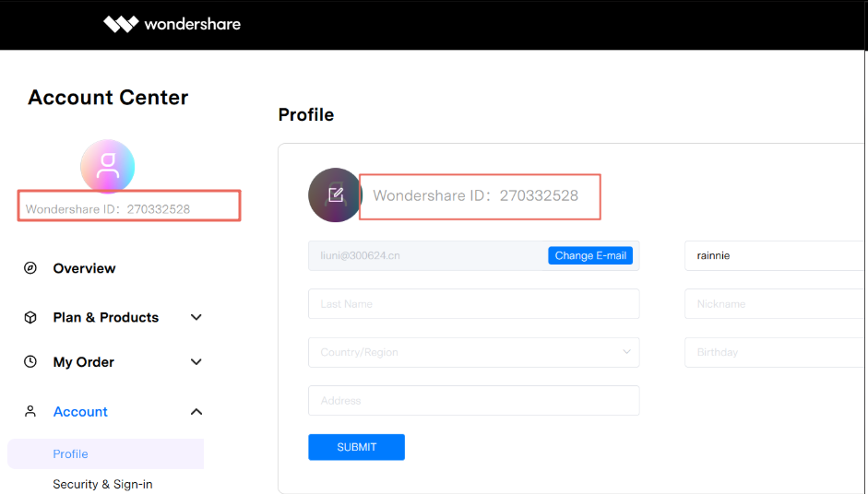Screen dimensions: 868x494
Task: Submit the profile form
Action: (x=356, y=447)
